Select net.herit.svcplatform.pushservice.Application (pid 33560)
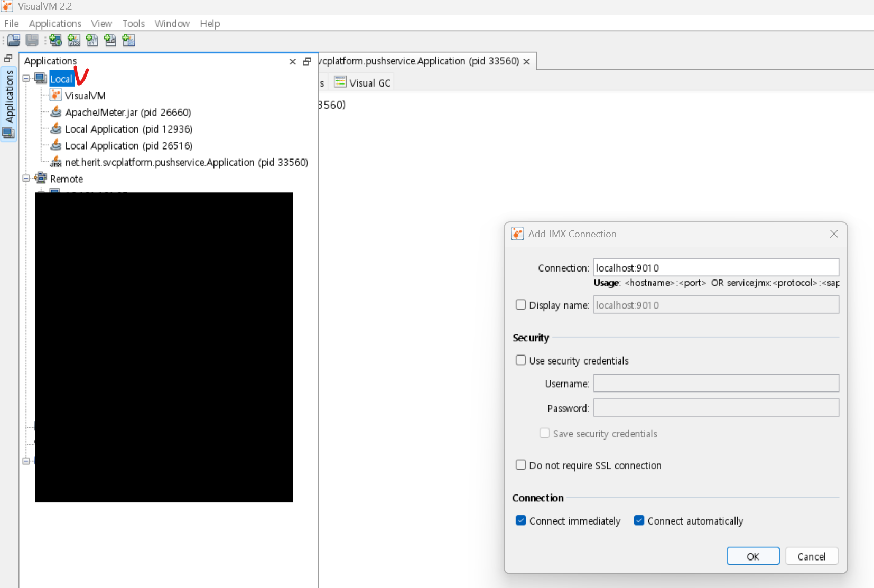The height and width of the screenshot is (588, 874). point(187,162)
